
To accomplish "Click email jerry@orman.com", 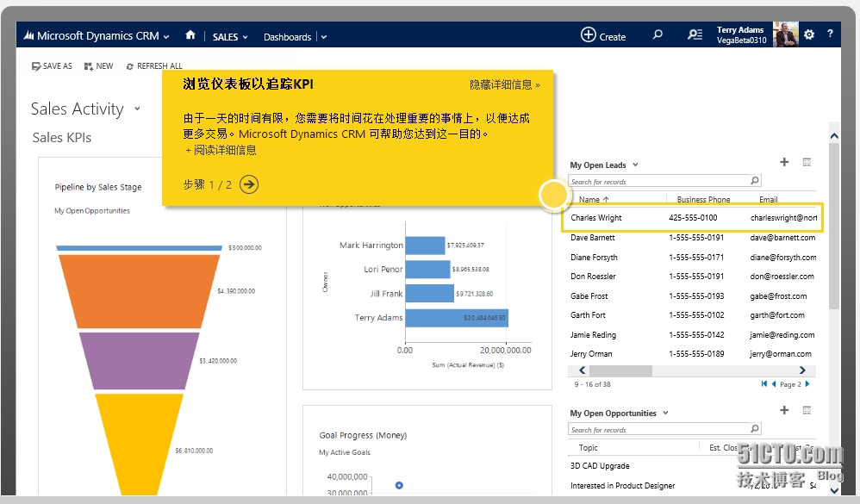I will click(x=781, y=354).
